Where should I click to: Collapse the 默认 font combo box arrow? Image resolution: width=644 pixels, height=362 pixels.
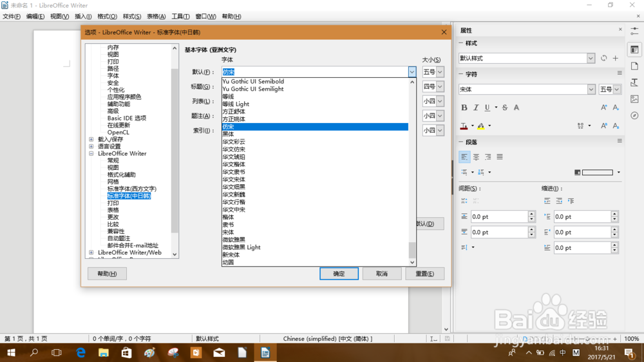coord(412,72)
